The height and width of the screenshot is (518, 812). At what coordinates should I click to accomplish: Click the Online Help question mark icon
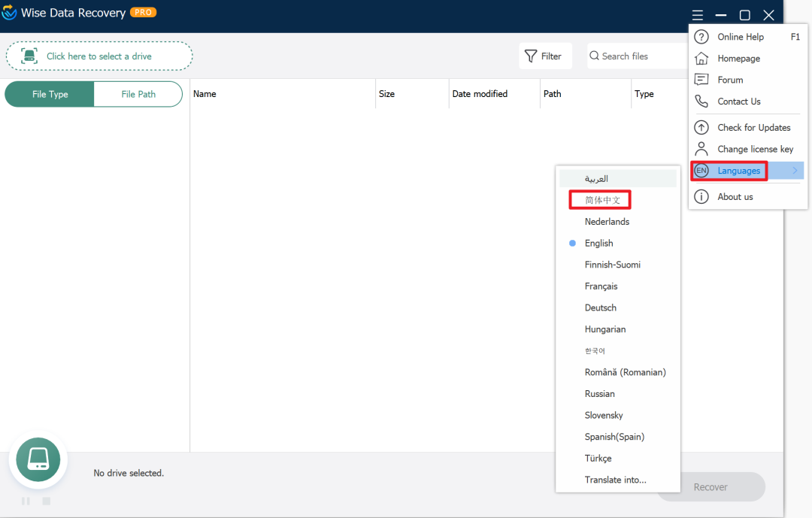click(701, 37)
